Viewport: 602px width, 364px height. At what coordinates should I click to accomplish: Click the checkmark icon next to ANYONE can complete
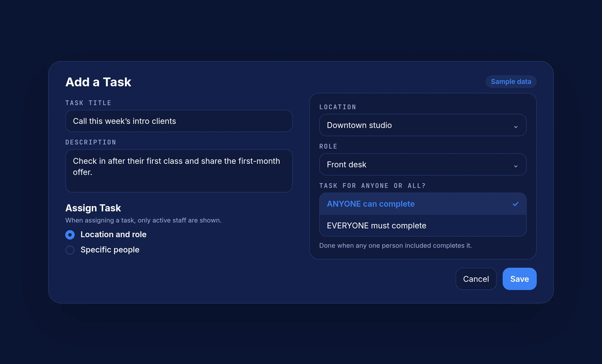(x=516, y=204)
